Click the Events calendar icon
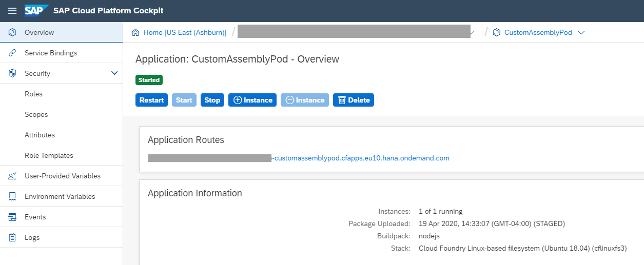 coord(12,217)
